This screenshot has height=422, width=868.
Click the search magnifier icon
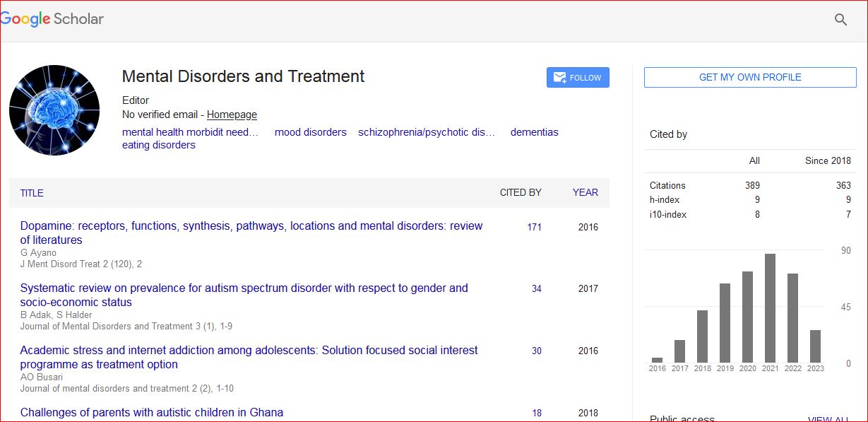coord(840,20)
